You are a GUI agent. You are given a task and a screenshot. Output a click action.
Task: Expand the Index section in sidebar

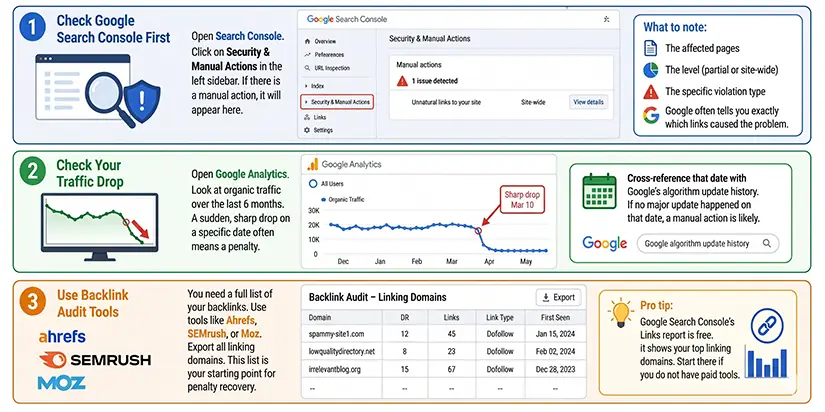315,86
